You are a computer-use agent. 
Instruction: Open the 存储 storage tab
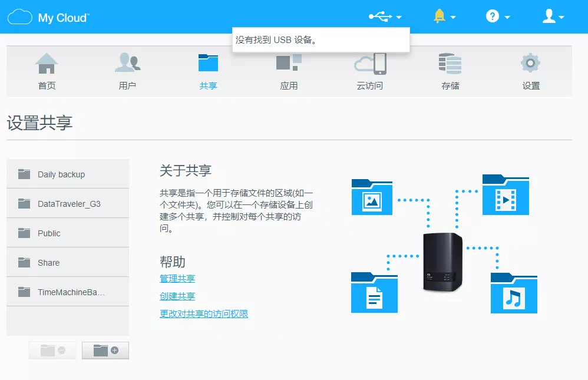[450, 72]
